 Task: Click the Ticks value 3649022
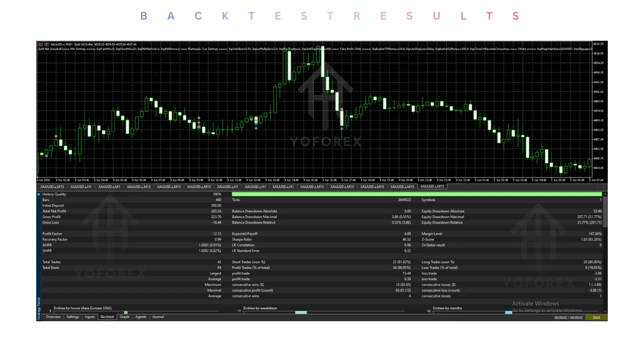404,200
